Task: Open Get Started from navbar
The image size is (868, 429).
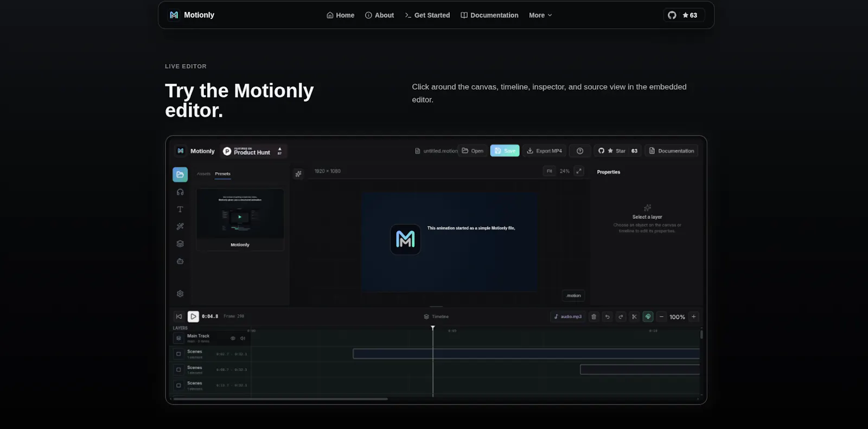Action: [x=427, y=15]
